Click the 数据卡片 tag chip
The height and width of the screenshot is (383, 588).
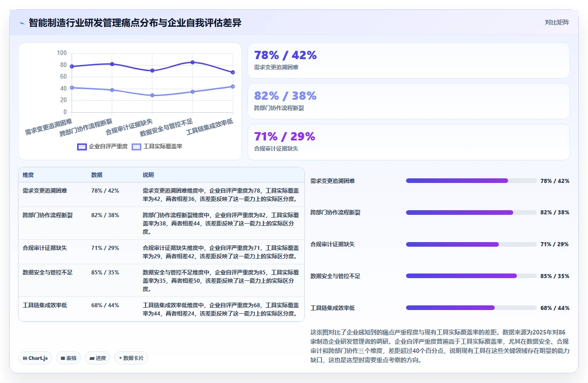[131, 358]
